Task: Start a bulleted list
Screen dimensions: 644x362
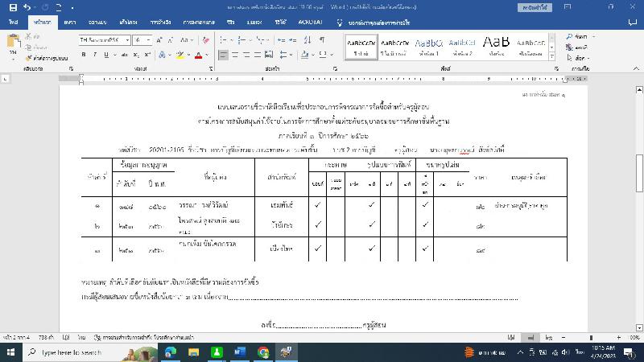Action: pos(223,39)
